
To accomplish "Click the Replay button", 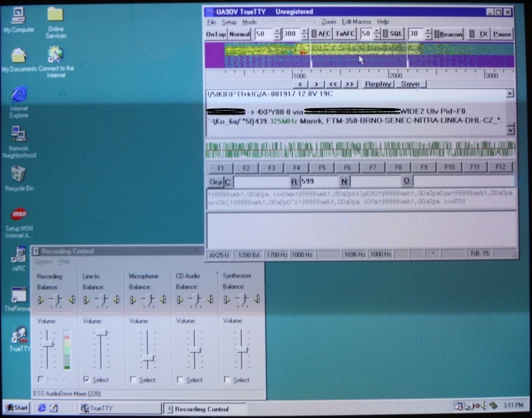I will [x=378, y=84].
